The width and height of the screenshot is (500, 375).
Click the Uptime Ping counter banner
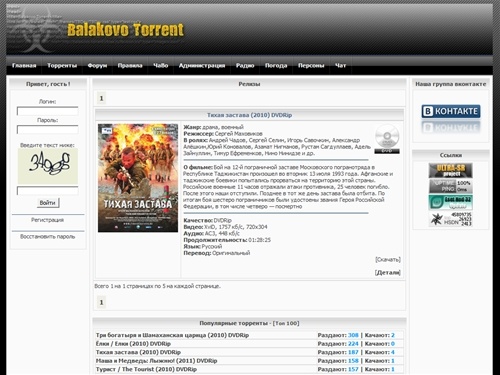450,186
